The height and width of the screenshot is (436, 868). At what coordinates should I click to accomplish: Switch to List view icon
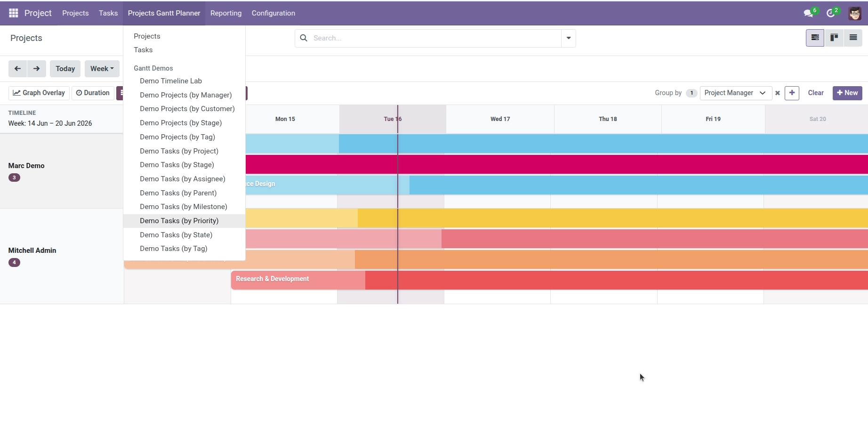[x=853, y=38]
